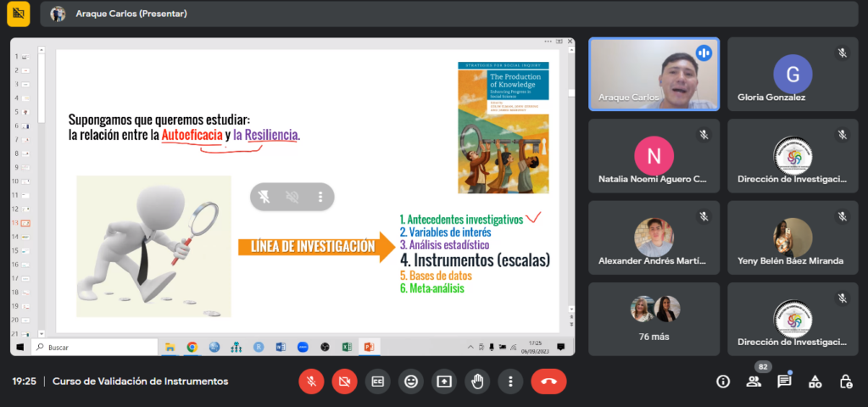The height and width of the screenshot is (407, 868).
Task: Open host controls lock icon
Action: (845, 382)
